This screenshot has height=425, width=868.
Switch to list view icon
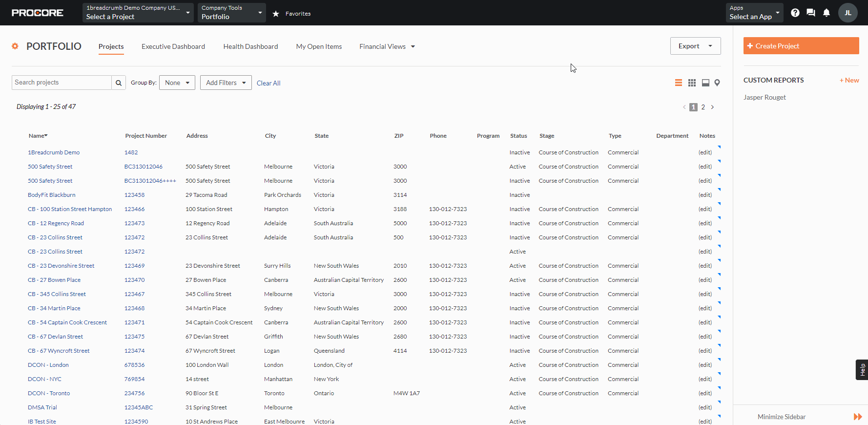coord(678,83)
